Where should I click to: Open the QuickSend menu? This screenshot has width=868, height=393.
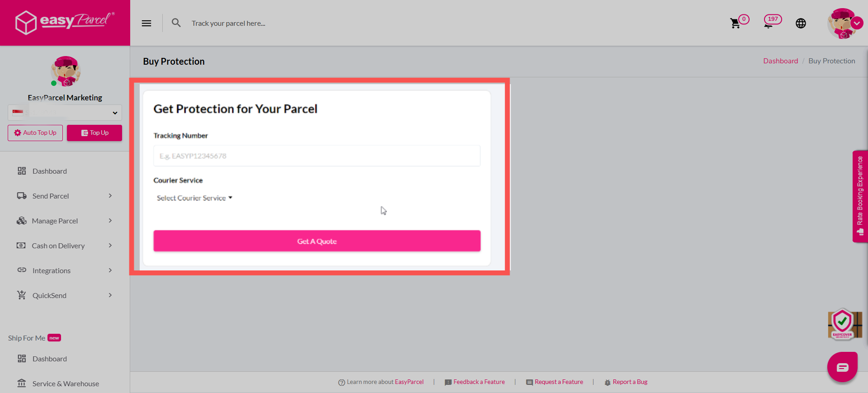pyautogui.click(x=49, y=295)
